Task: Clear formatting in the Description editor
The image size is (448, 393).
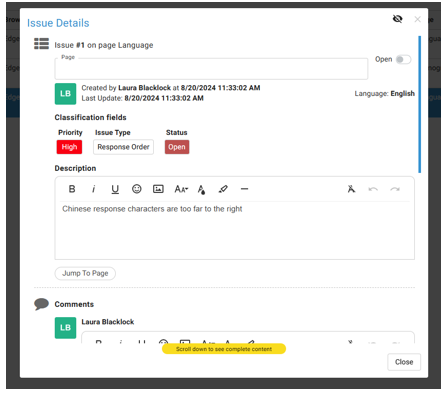Action: tap(351, 189)
